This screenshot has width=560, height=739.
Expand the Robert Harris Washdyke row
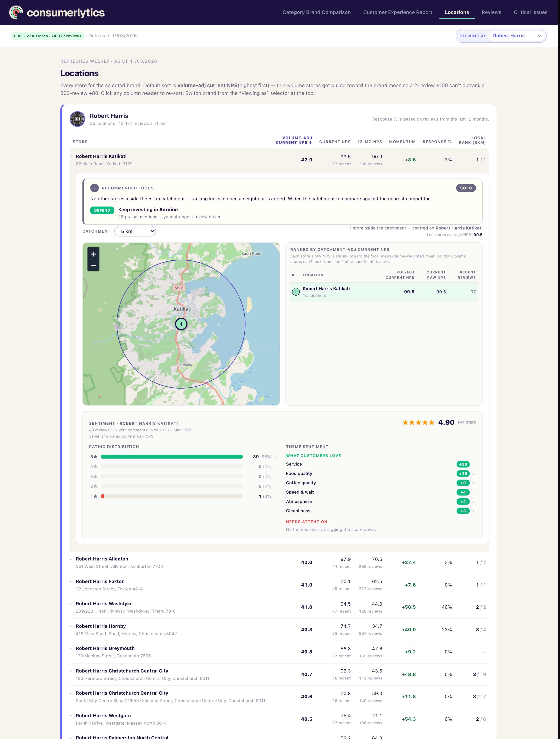click(x=71, y=604)
